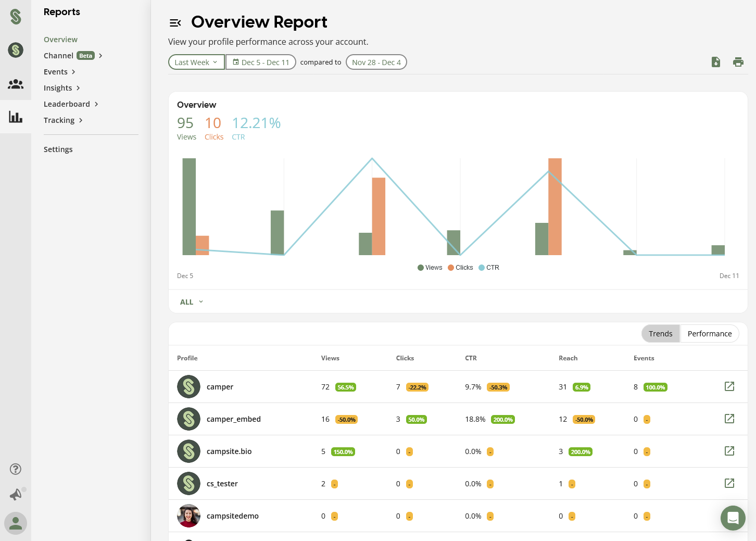Screen dimensions: 756x541
Task: Click the print report icon
Action: (738, 62)
